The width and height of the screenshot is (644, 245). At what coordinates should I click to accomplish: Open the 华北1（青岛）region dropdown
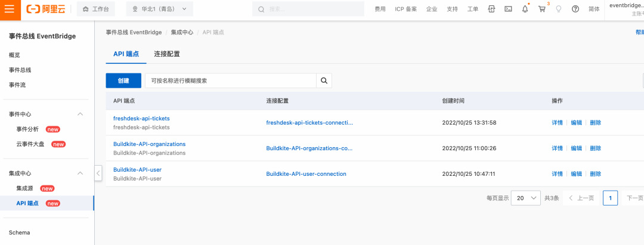click(159, 9)
